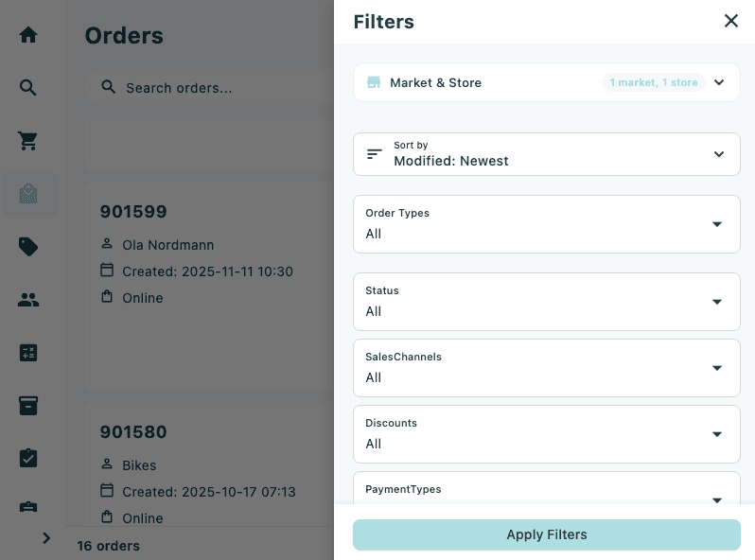Image resolution: width=755 pixels, height=560 pixels.
Task: Open the PaymentTypes dropdown
Action: [547, 488]
